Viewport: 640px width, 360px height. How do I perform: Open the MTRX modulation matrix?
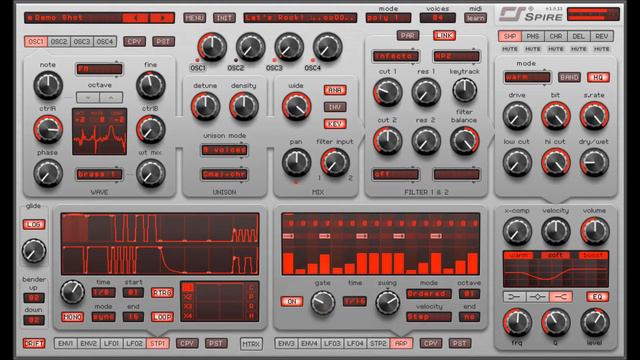[x=251, y=344]
